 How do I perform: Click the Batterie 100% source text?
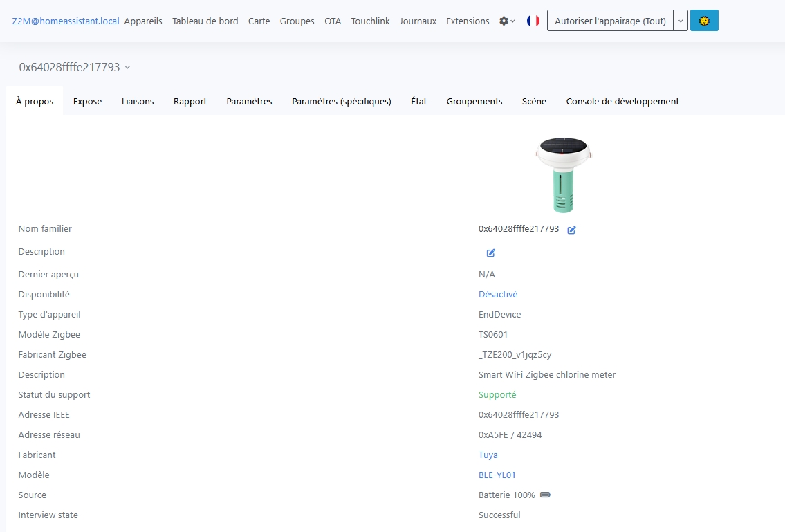point(507,495)
